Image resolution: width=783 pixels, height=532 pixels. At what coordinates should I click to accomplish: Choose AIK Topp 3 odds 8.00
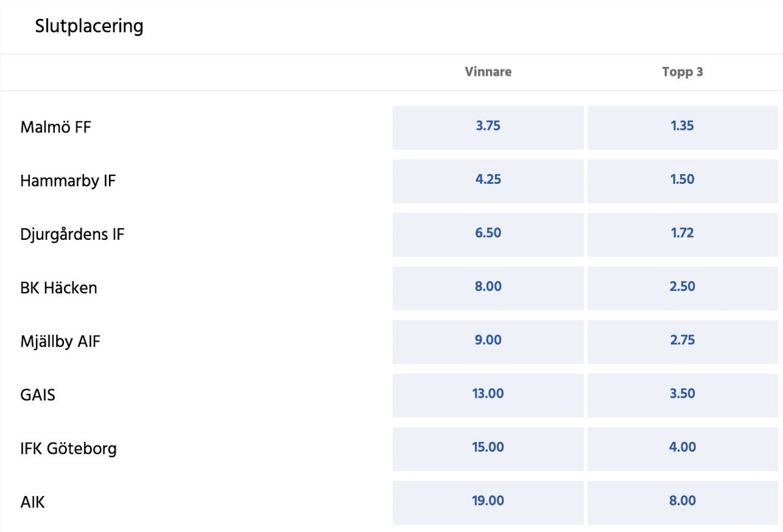(683, 502)
